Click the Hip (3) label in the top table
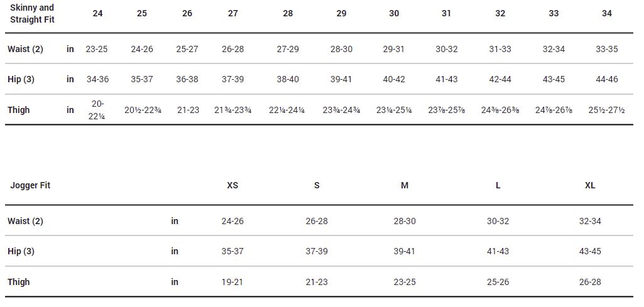This screenshot has width=644, height=307. click(21, 80)
